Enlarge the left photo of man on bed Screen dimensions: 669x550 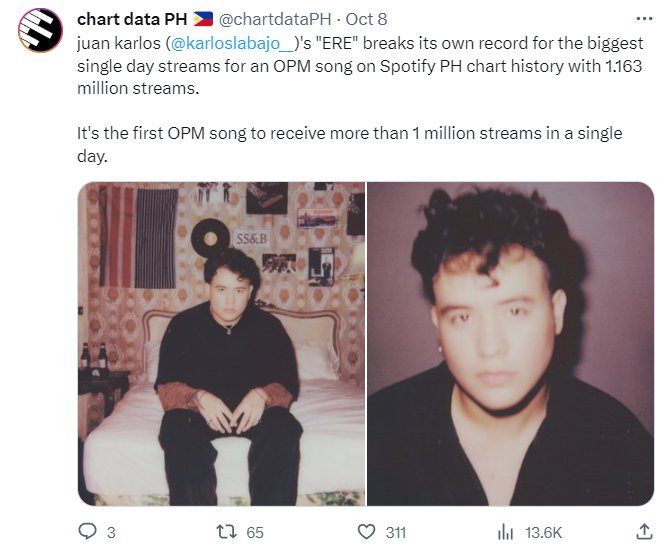(221, 343)
